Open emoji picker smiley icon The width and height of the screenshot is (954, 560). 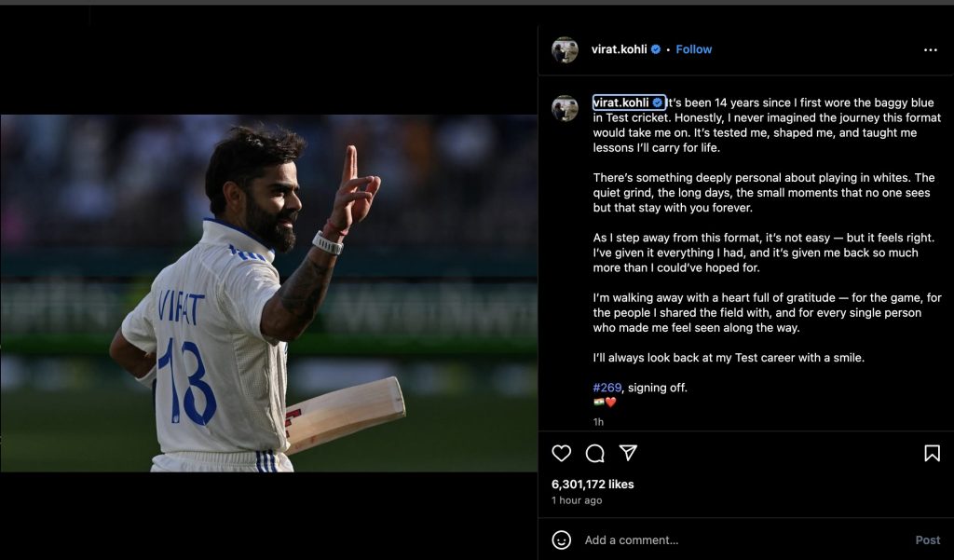[561, 540]
